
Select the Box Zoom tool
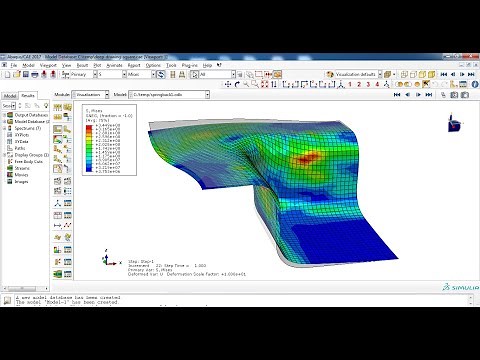coord(255,84)
